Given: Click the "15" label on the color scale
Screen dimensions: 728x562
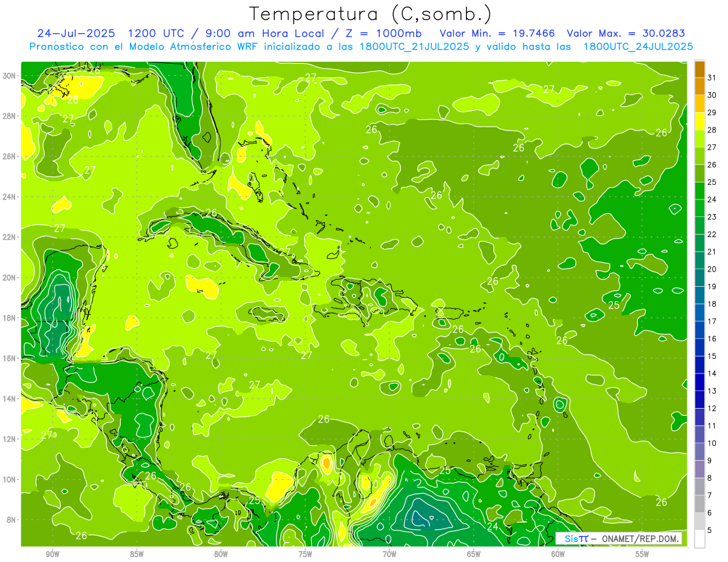Looking at the screenshot, I should tap(712, 356).
